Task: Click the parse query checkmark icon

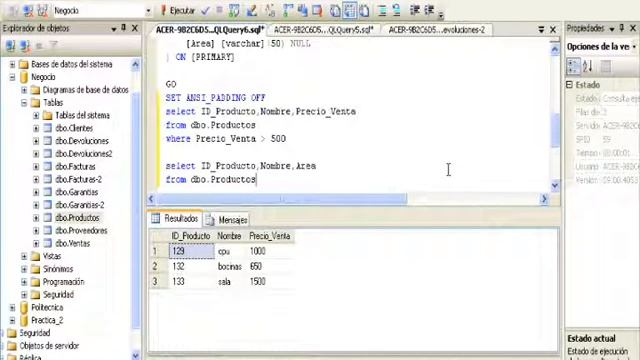Action: (205, 11)
